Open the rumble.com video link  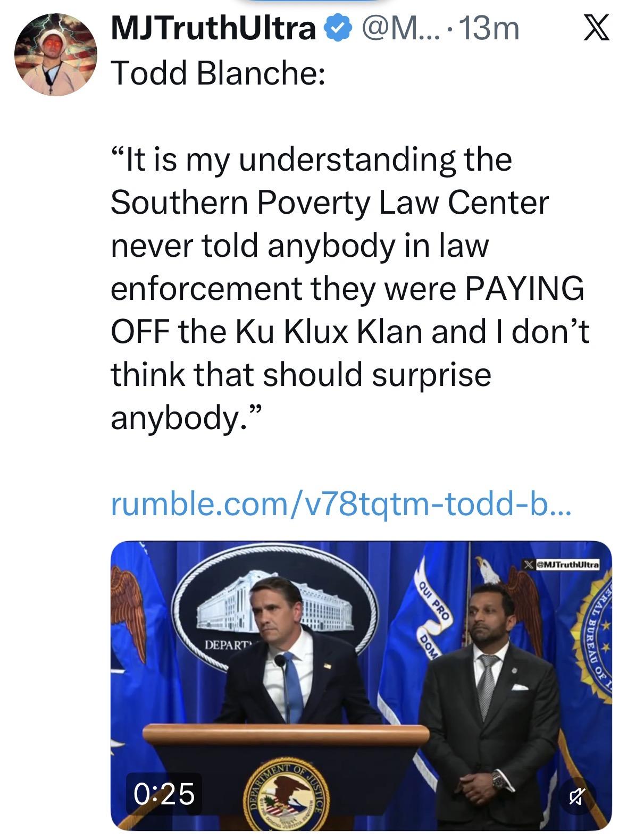click(x=340, y=503)
